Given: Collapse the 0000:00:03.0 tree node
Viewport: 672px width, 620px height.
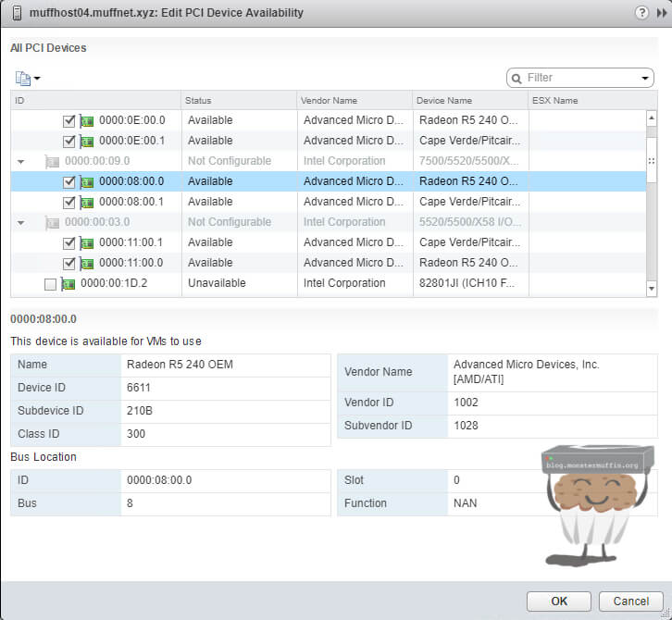Looking at the screenshot, I should tap(20, 222).
